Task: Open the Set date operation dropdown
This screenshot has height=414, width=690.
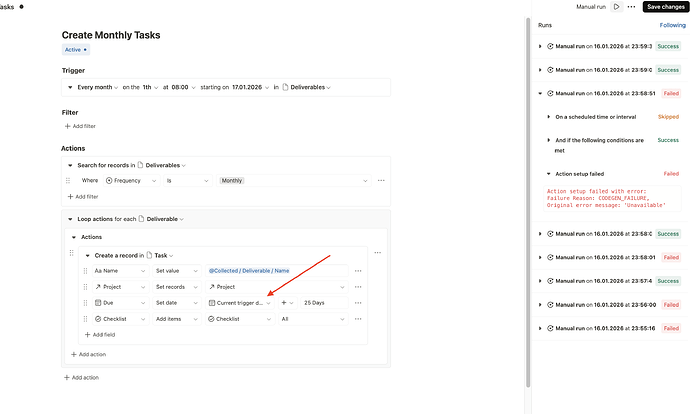Action: click(x=176, y=302)
